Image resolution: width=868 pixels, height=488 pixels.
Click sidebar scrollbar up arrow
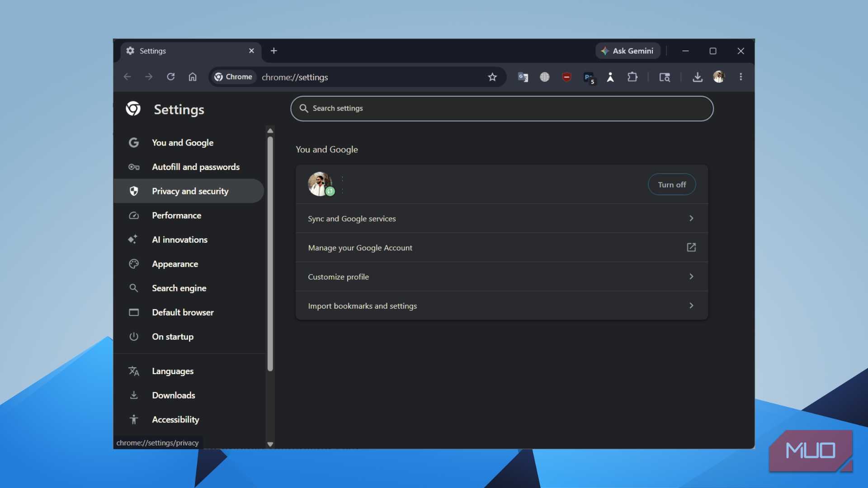[270, 131]
